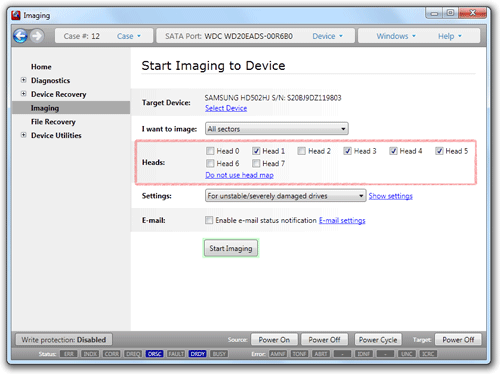Click the highlighted DRSC status indicator

tap(154, 354)
